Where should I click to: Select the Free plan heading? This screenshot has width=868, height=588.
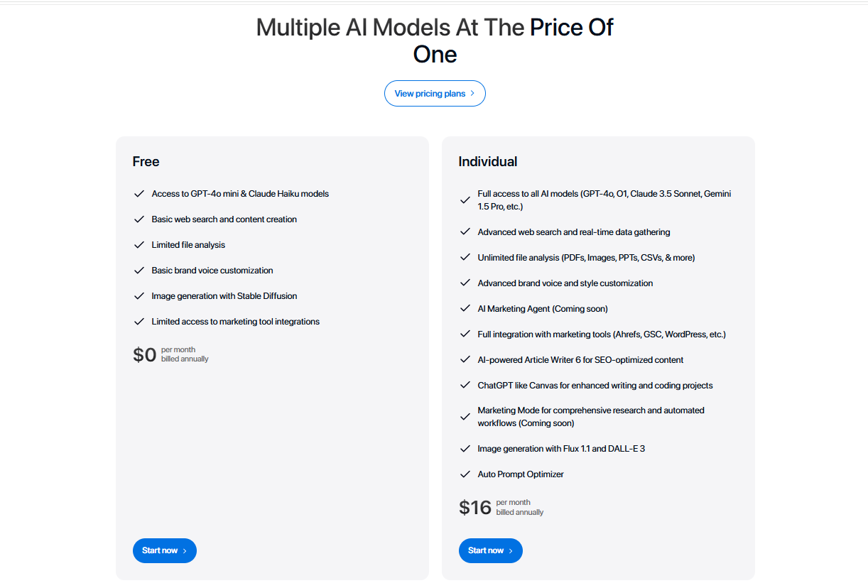pyautogui.click(x=146, y=161)
